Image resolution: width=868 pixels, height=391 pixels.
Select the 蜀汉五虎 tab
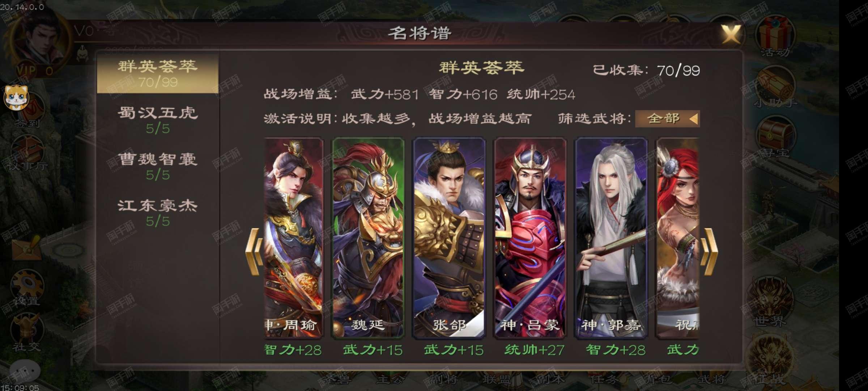(x=158, y=120)
